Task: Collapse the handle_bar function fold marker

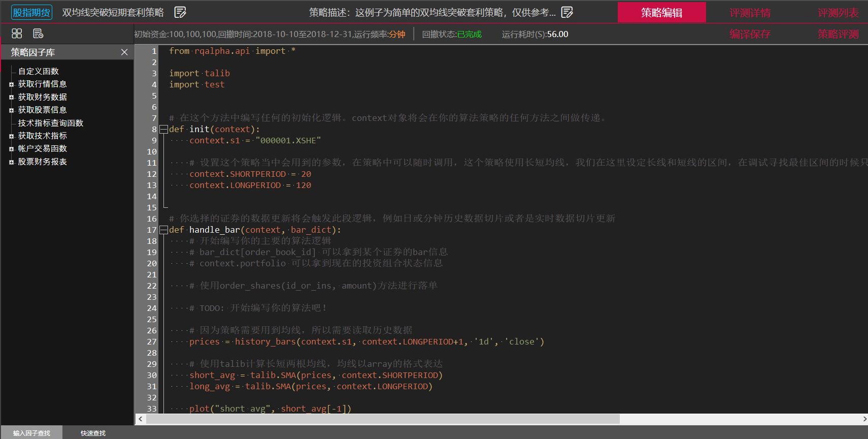Action: point(163,230)
